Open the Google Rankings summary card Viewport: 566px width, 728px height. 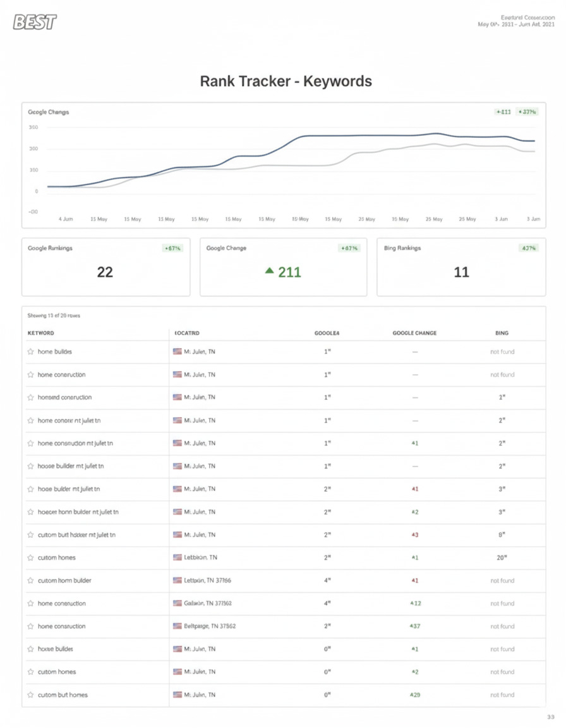click(105, 267)
